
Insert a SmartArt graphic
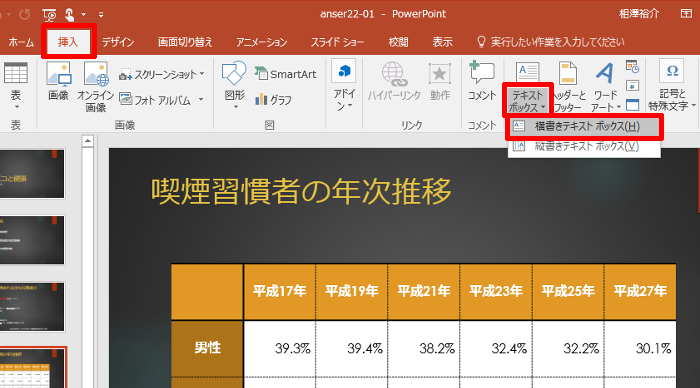click(286, 74)
